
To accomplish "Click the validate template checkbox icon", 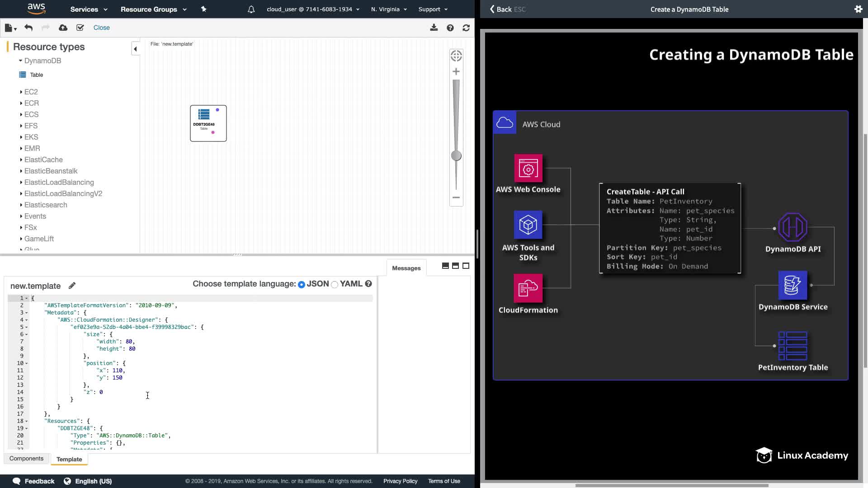I will pos(80,28).
